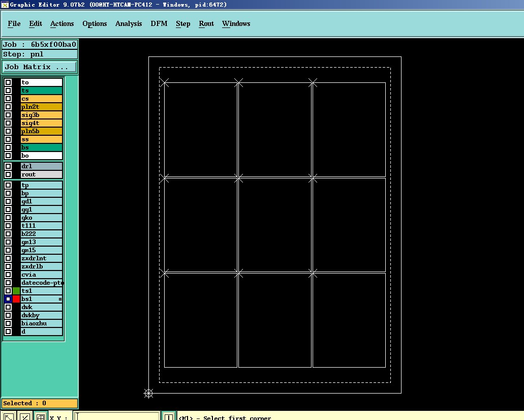Select the gm13 layer name
This screenshot has width=524, height=420.
click(x=42, y=242)
